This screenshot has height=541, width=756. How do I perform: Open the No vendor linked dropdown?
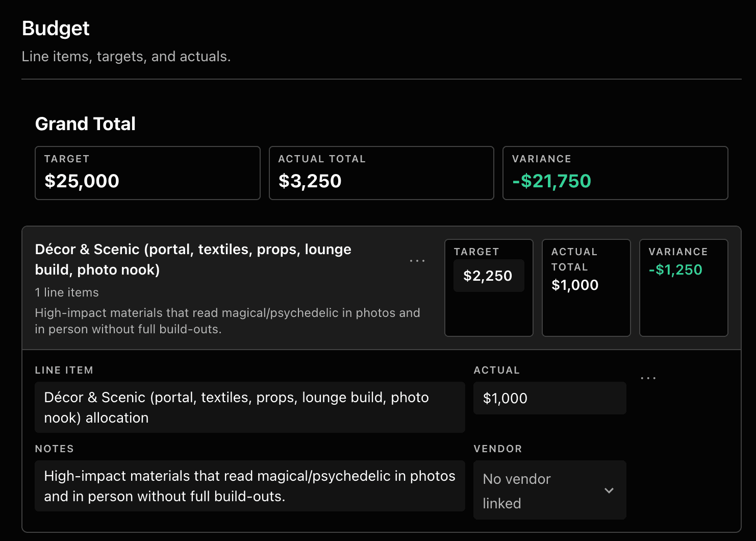click(549, 490)
